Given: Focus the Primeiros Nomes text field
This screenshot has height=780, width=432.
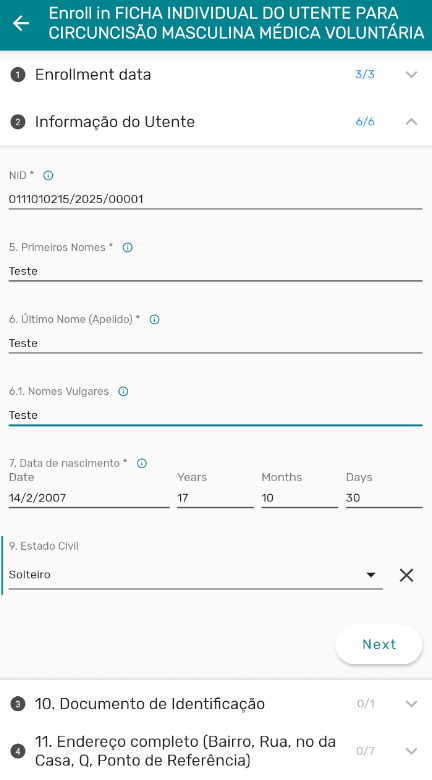Looking at the screenshot, I should (216, 272).
